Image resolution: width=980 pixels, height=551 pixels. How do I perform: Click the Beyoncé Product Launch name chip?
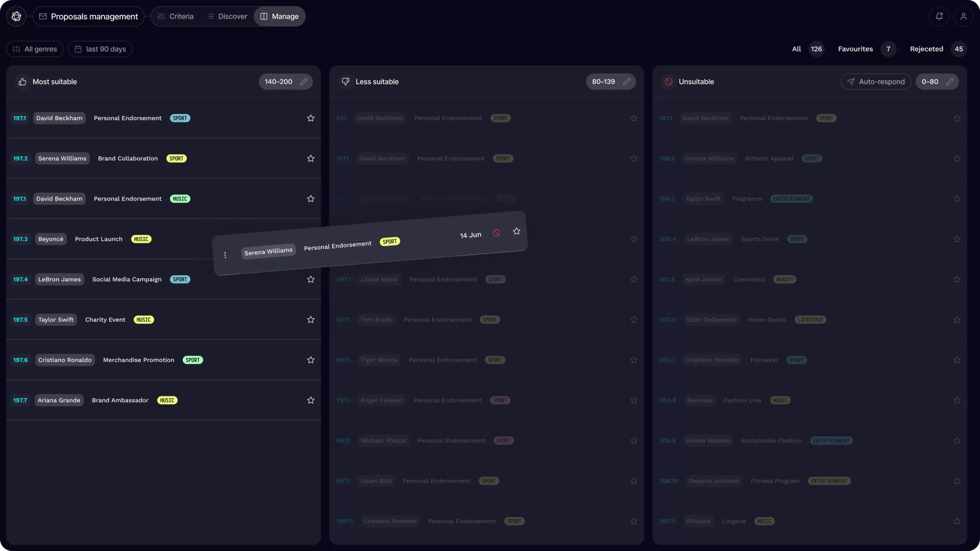coord(51,239)
